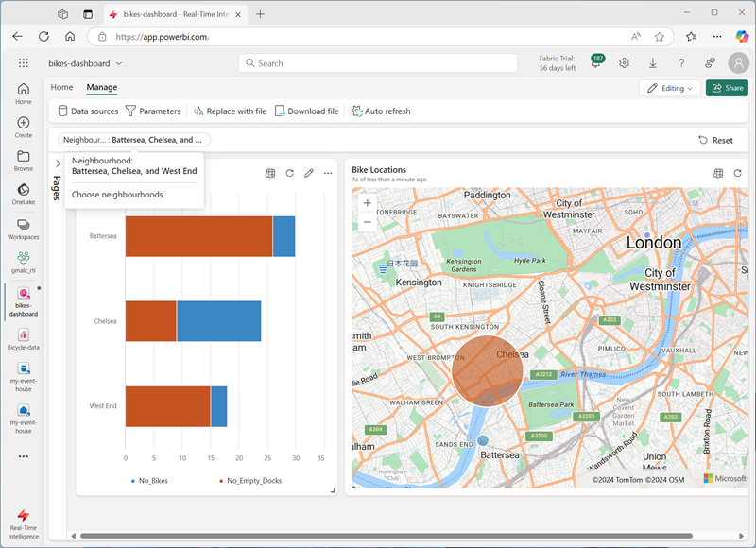The height and width of the screenshot is (548, 756).
Task: Click the Chelsea blue bar segment
Action: pyautogui.click(x=219, y=321)
